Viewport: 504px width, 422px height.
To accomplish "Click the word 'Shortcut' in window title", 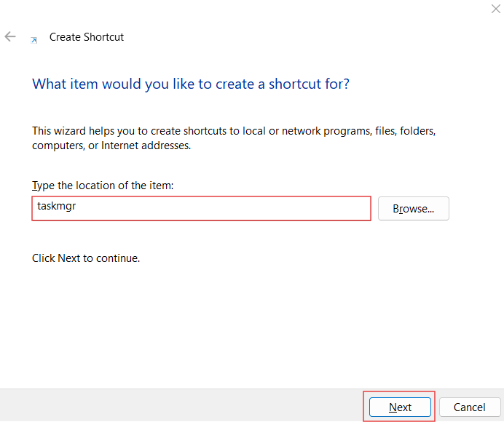I will tap(104, 37).
